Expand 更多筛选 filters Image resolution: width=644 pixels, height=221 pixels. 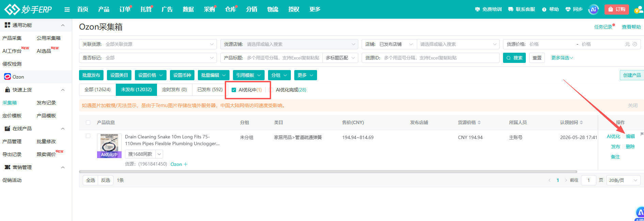[562, 58]
